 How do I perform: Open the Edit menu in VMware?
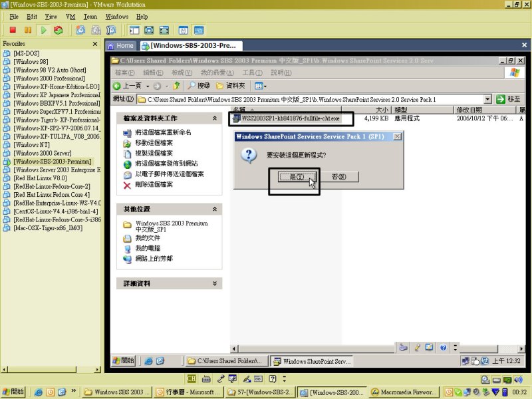click(x=32, y=17)
